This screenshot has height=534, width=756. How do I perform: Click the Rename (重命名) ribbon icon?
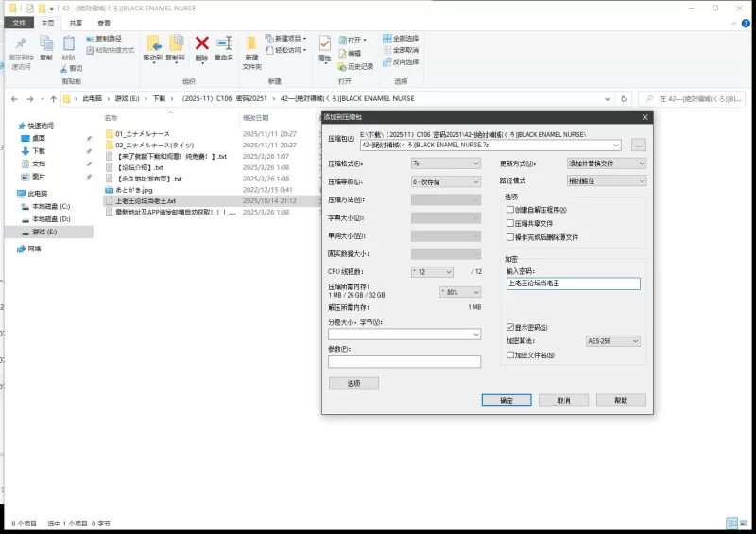[x=224, y=43]
